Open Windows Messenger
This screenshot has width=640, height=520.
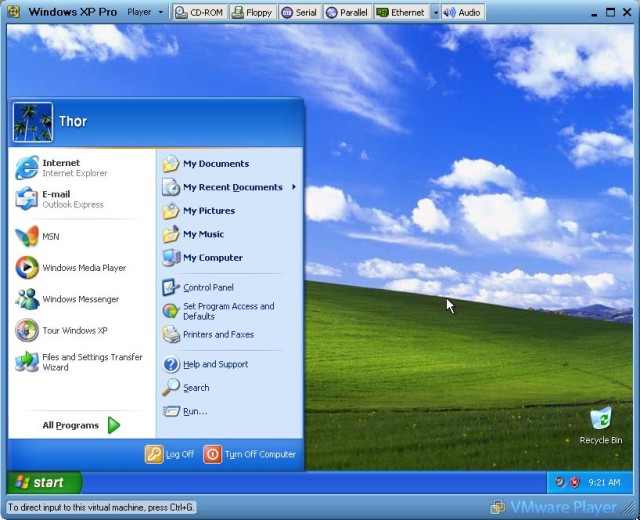tap(67, 299)
